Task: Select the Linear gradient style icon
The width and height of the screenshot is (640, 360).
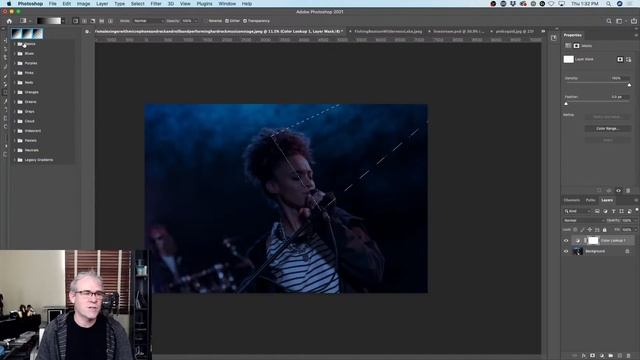Action: 76,21
